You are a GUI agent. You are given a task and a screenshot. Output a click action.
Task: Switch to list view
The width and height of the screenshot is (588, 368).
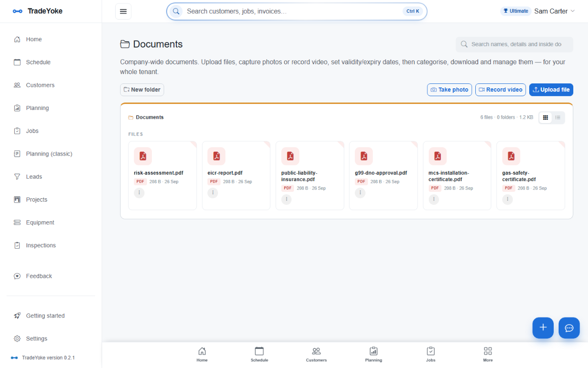point(558,117)
